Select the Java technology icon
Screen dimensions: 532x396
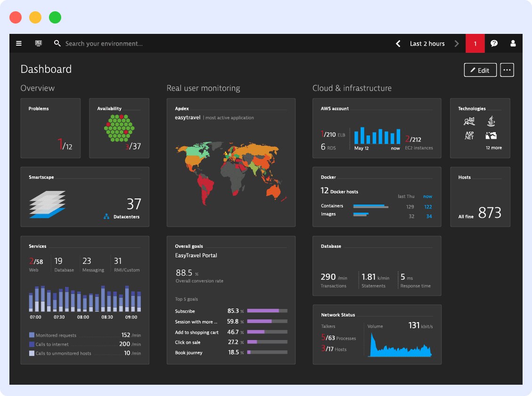click(491, 121)
